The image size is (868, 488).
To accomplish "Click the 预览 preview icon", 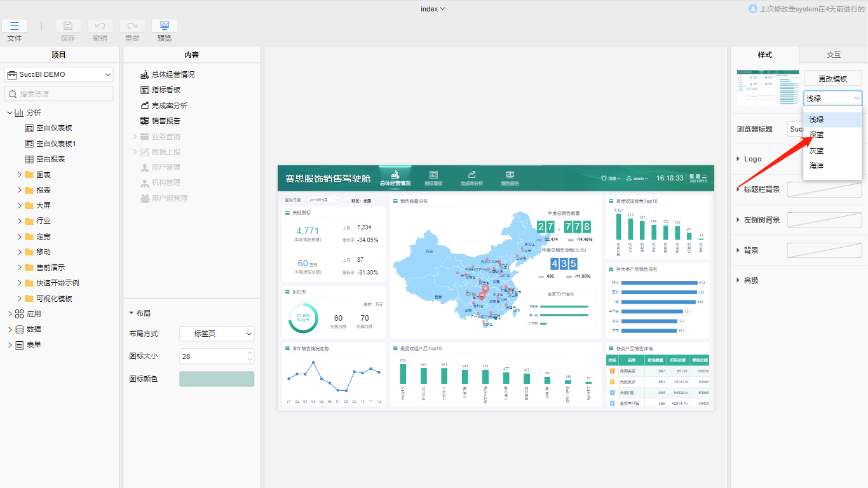I will coord(165,26).
